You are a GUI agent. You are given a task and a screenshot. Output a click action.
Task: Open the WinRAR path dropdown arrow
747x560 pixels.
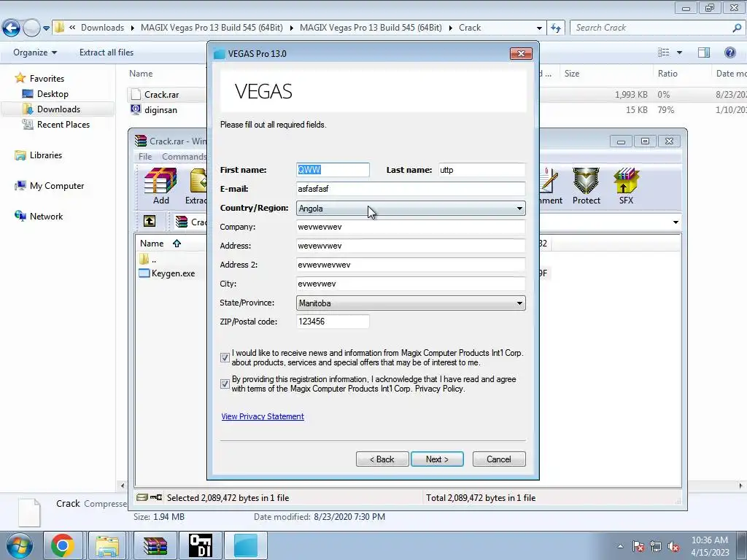pyautogui.click(x=676, y=222)
